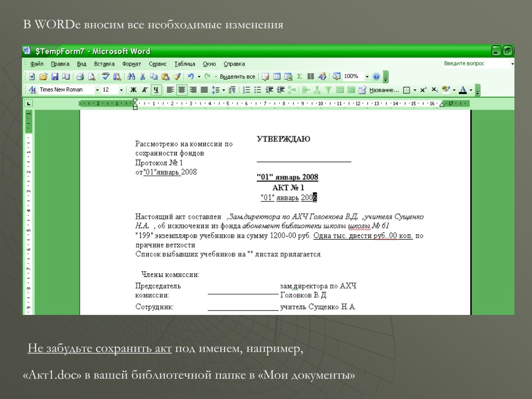Open the Таблица menu
Screen dimensions: 532x399
tap(185, 64)
